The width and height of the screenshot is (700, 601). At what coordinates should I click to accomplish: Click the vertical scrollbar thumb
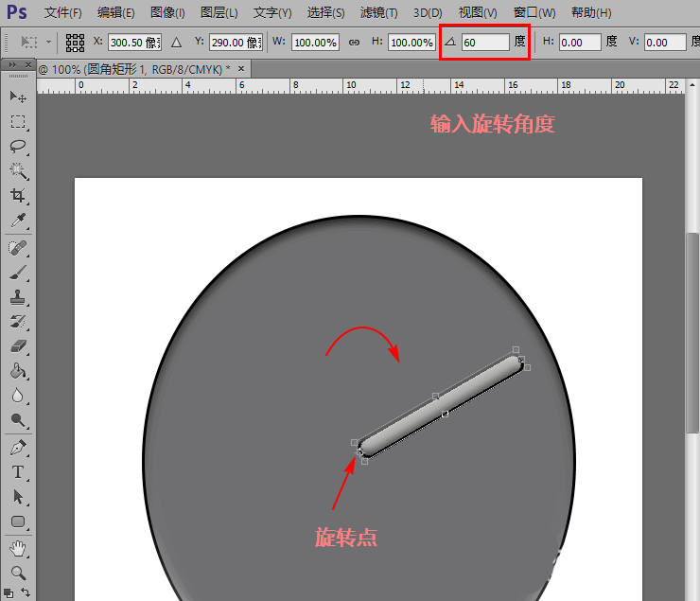(692, 332)
